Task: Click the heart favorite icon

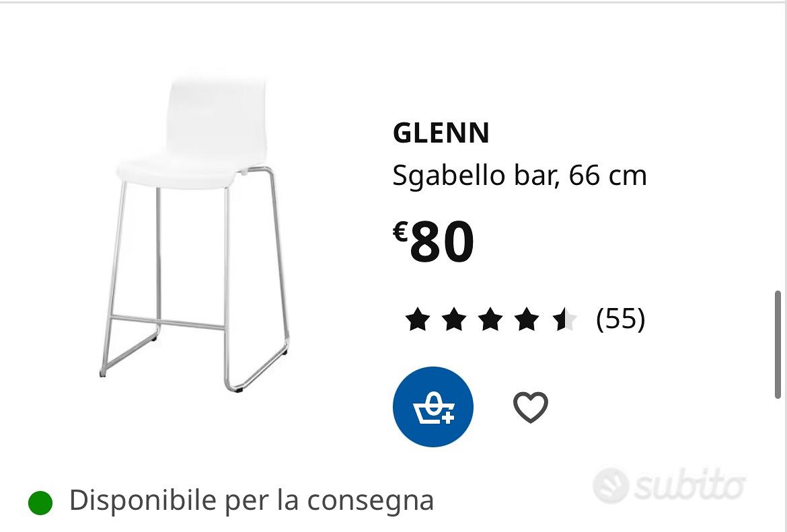Action: [531, 406]
